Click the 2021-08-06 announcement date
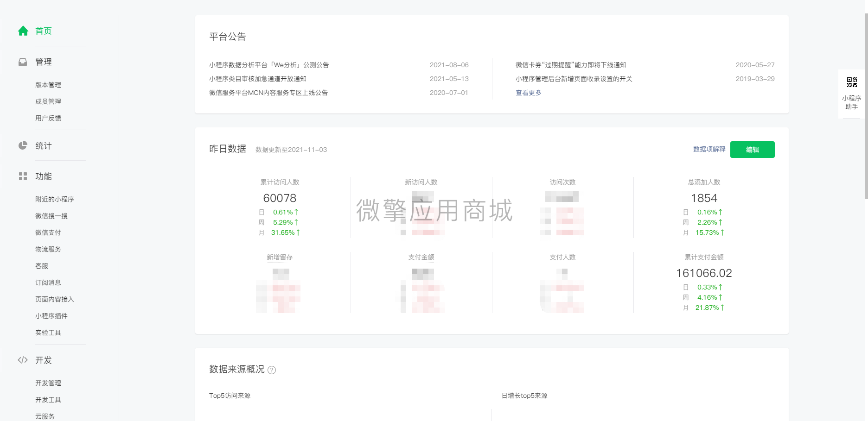This screenshot has width=868, height=421. pos(449,65)
